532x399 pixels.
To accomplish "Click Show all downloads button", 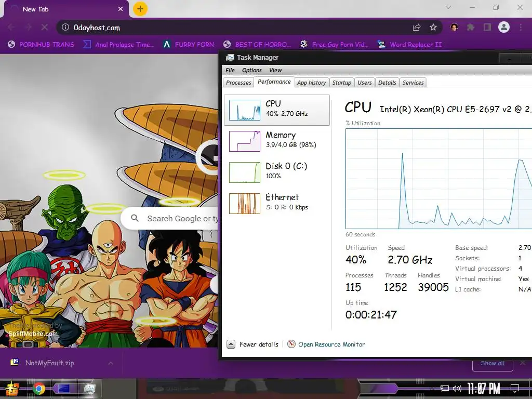I will (x=493, y=363).
